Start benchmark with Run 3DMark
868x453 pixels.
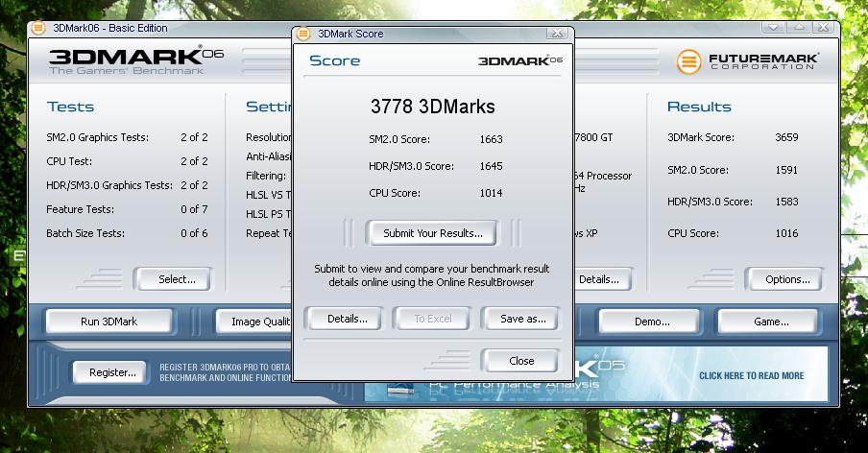(x=109, y=322)
